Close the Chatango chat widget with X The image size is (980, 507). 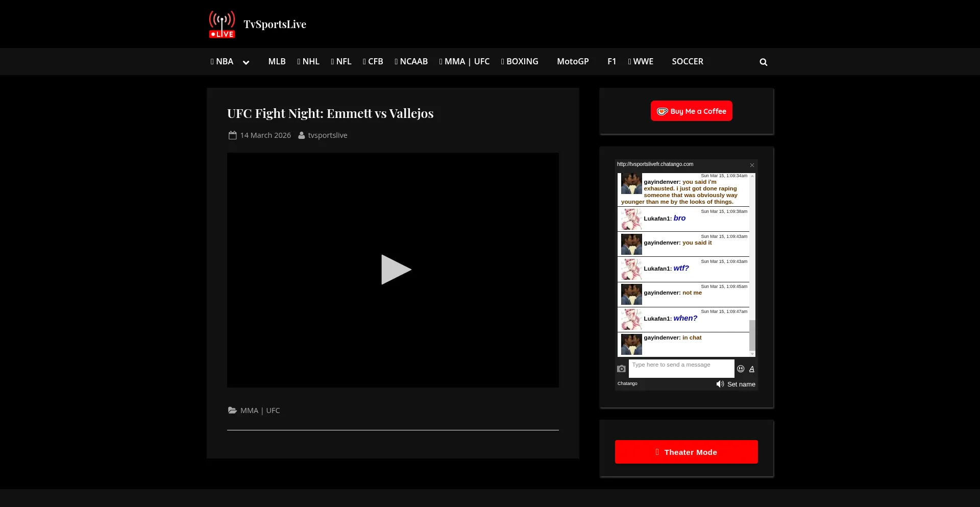752,165
